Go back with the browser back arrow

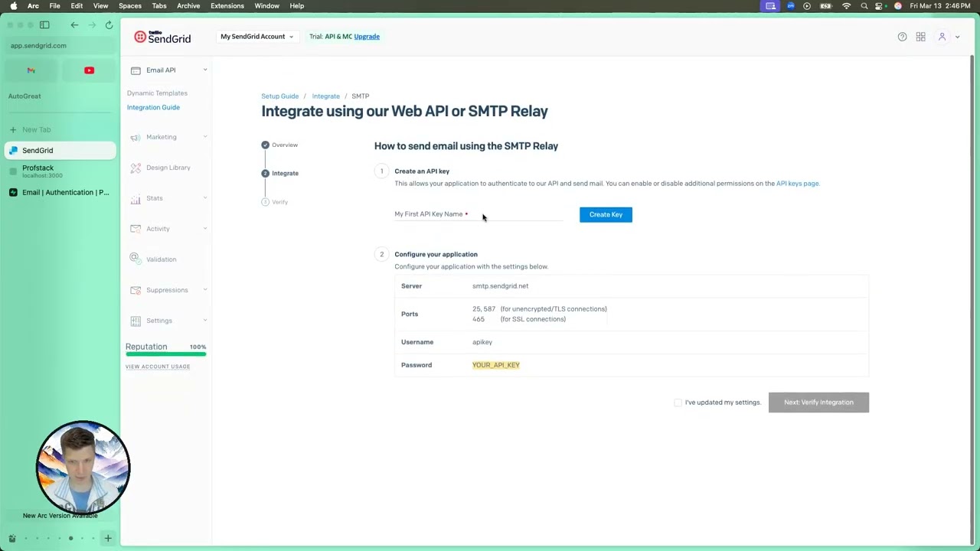(74, 25)
